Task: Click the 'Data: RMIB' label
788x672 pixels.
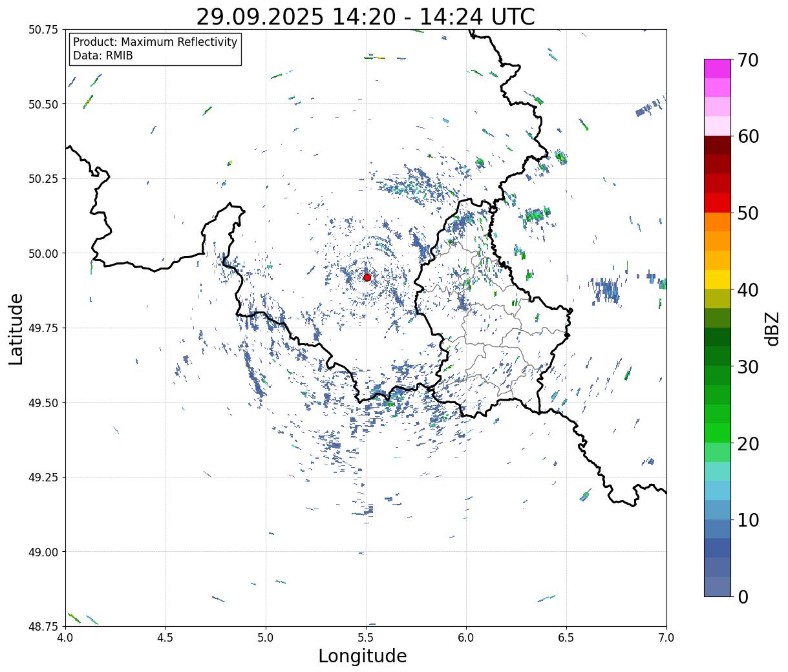Action: tap(103, 56)
